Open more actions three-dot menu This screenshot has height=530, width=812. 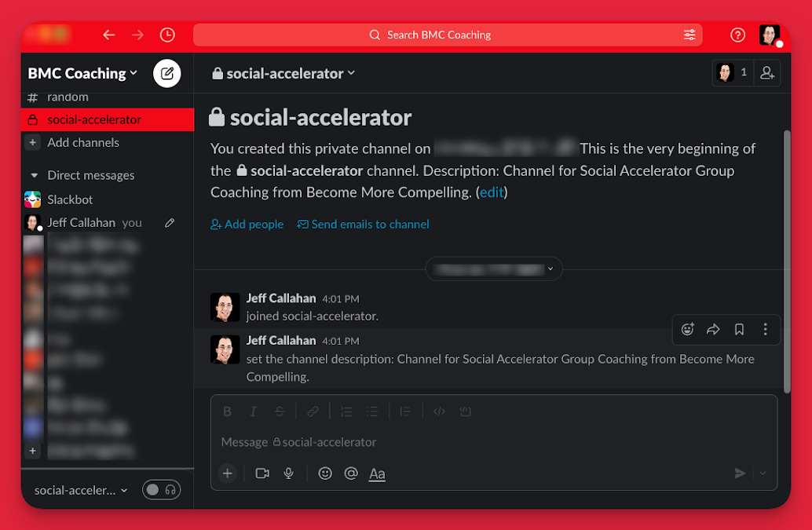(x=765, y=329)
